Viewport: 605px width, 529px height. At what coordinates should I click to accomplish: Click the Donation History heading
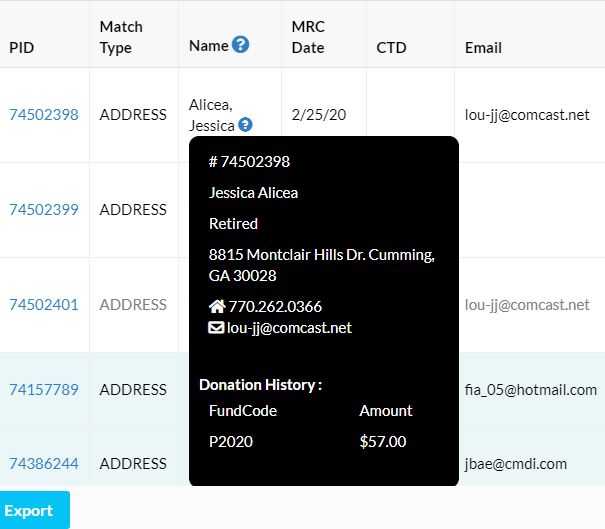tap(260, 385)
